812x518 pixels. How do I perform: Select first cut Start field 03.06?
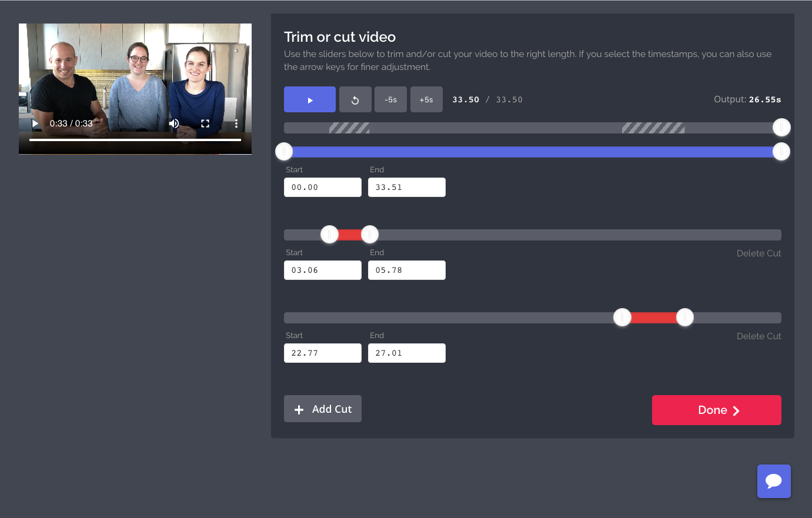point(323,270)
